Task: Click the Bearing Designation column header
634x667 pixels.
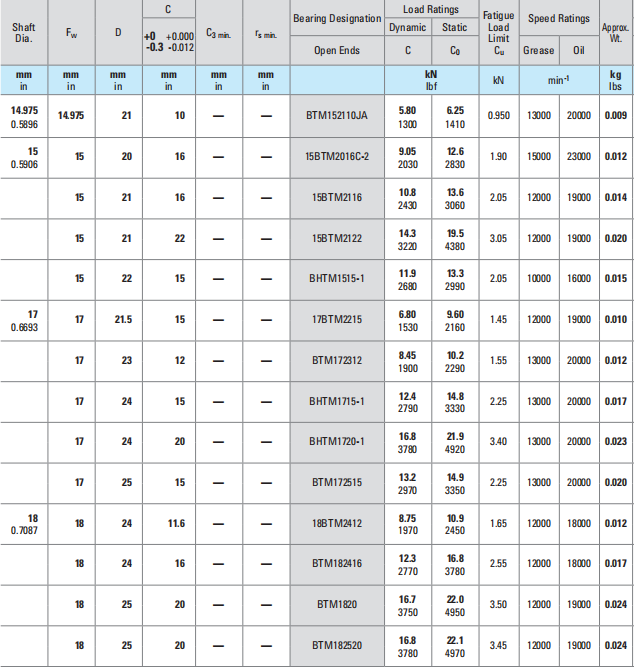Action: pos(337,19)
